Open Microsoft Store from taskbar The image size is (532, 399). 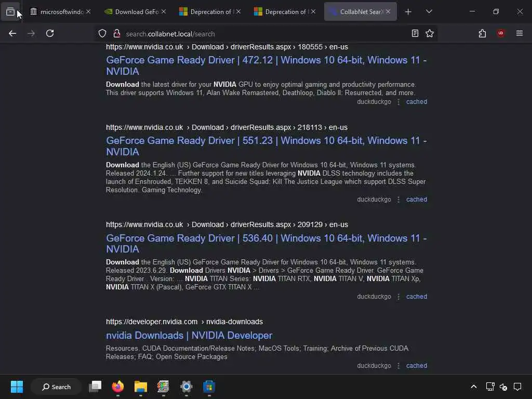tap(209, 387)
